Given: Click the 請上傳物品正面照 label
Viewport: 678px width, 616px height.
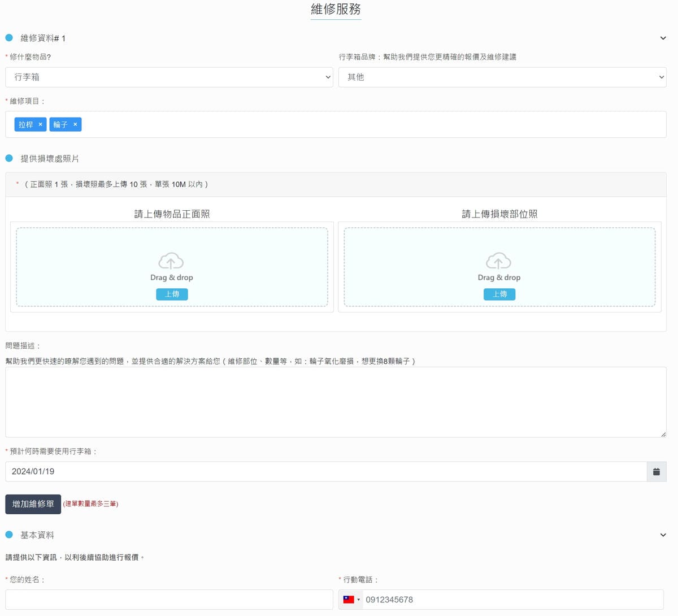Looking at the screenshot, I should pyautogui.click(x=172, y=214).
